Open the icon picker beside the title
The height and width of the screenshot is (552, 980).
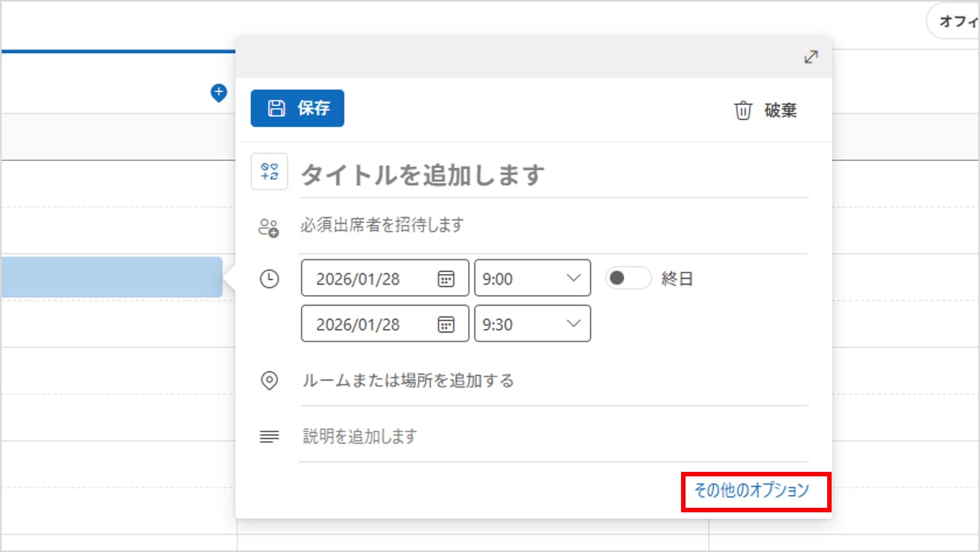269,172
